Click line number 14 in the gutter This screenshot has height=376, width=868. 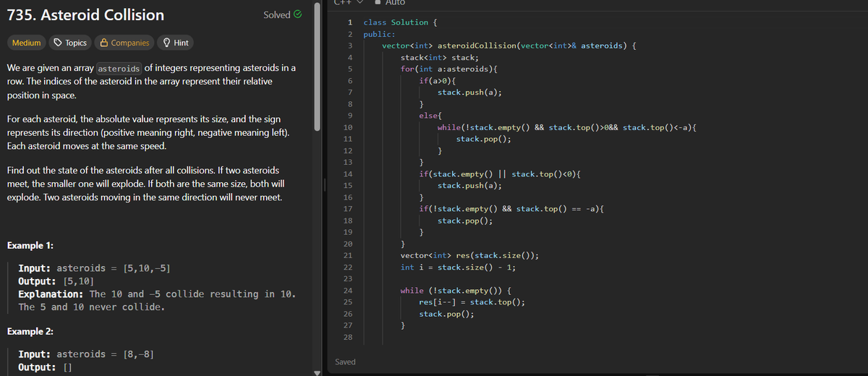coord(347,174)
